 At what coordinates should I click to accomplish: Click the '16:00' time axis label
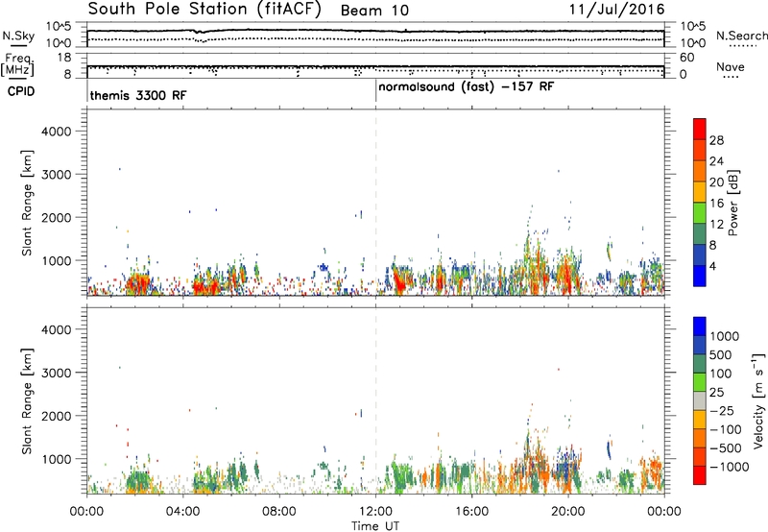471,512
